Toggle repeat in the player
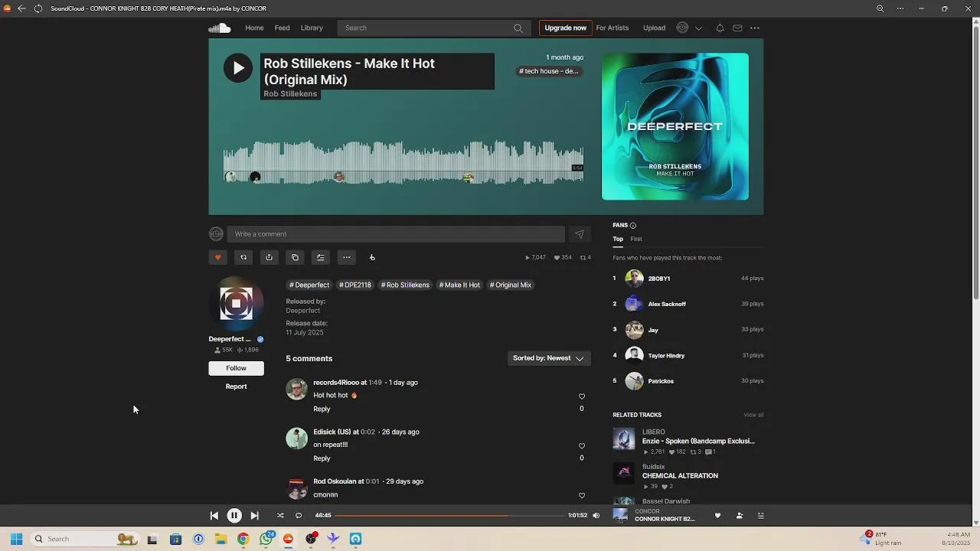Viewport: 980px width, 551px height. click(x=299, y=516)
